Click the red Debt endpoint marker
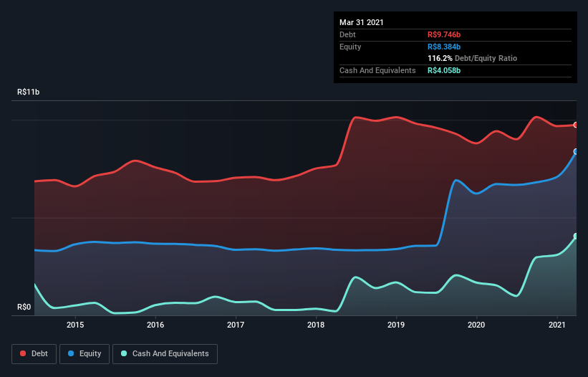The image size is (588, 377). [x=576, y=125]
